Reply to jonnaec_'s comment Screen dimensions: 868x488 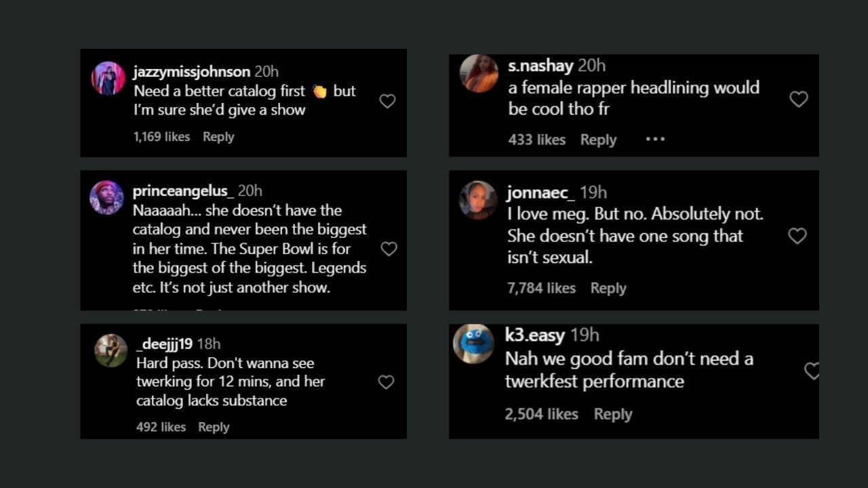click(608, 288)
